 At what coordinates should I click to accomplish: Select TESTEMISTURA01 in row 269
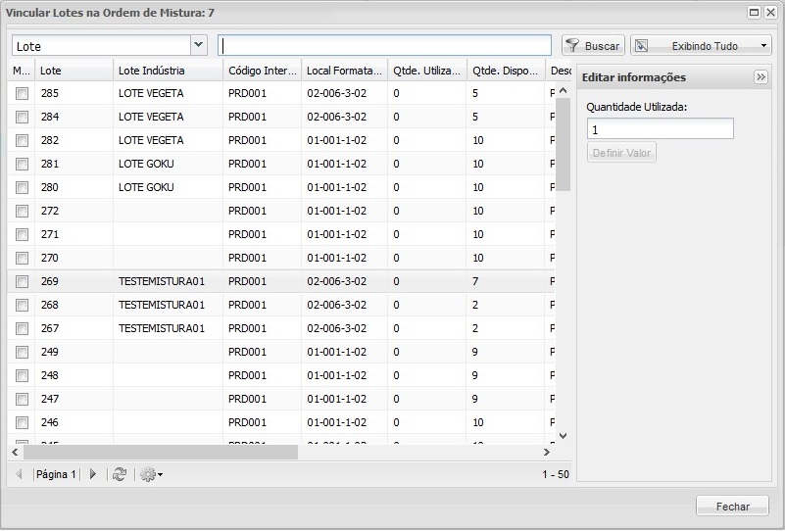tap(162, 281)
